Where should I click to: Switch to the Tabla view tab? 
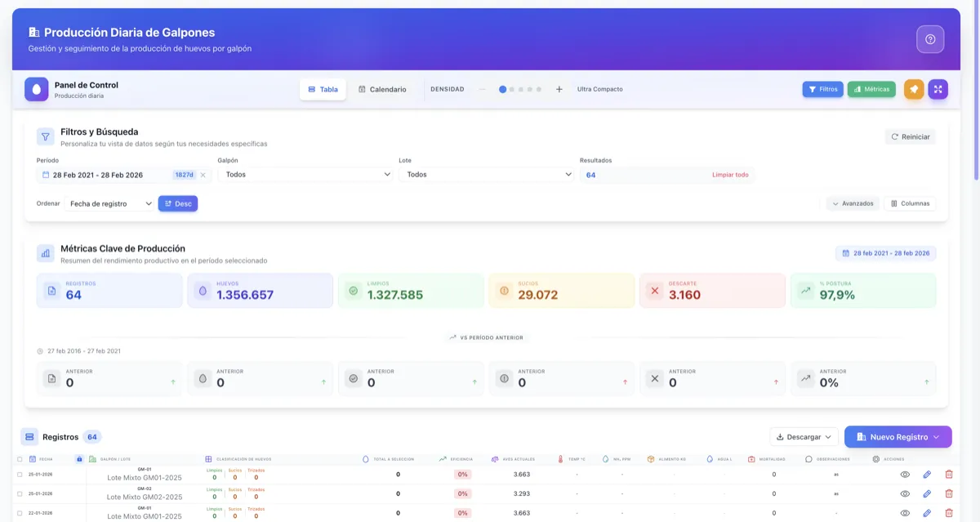[x=323, y=89]
